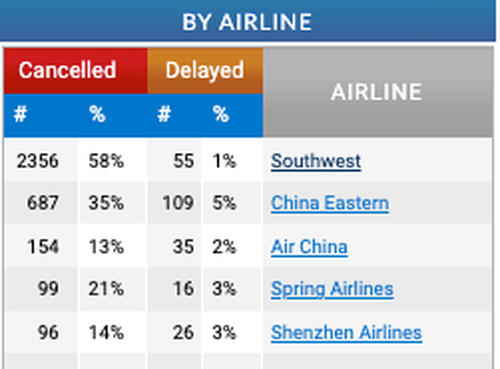Open the Shenzhen Airlines link

pos(346,333)
